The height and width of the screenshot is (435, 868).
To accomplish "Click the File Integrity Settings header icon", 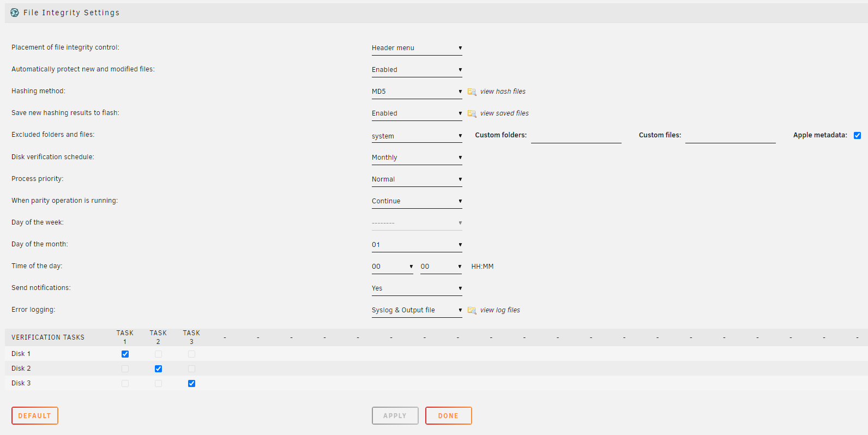I will tap(15, 13).
